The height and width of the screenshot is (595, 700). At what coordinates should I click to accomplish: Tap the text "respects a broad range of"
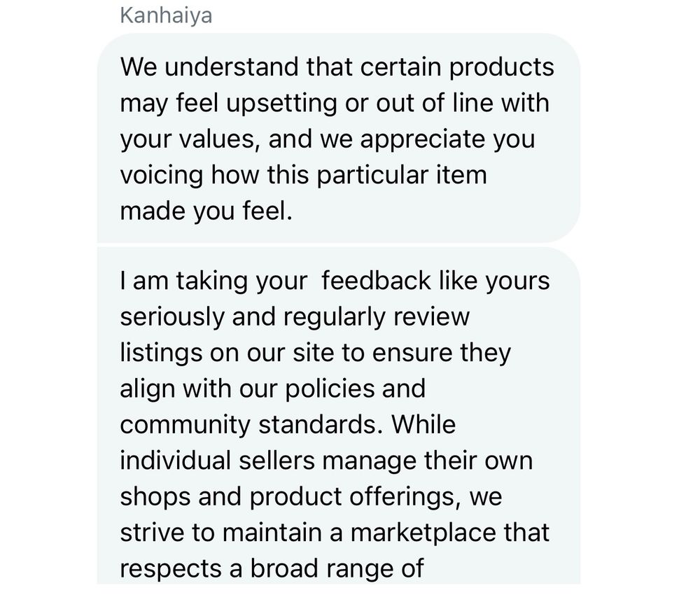(x=272, y=567)
